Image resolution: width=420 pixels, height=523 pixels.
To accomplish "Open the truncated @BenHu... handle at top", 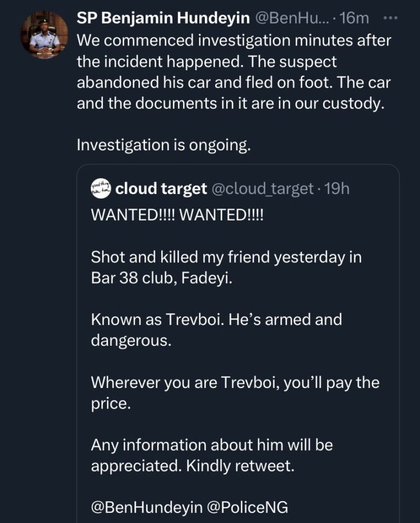I will pyautogui.click(x=290, y=18).
